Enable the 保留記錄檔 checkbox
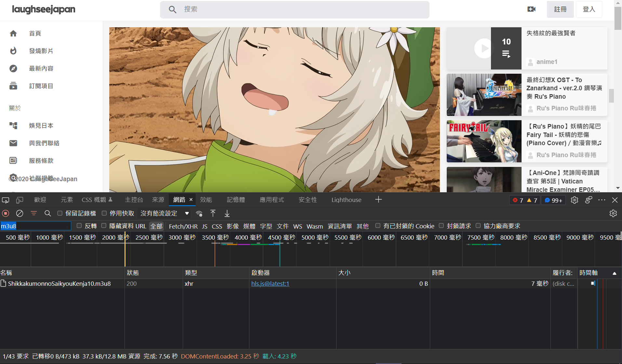 point(60,213)
